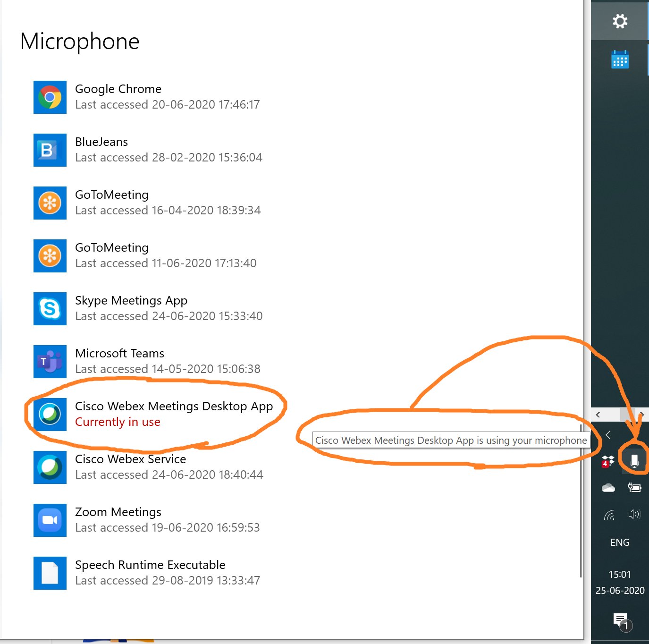Select the "Microsoft Teams" app name
649x644 pixels.
pos(119,353)
